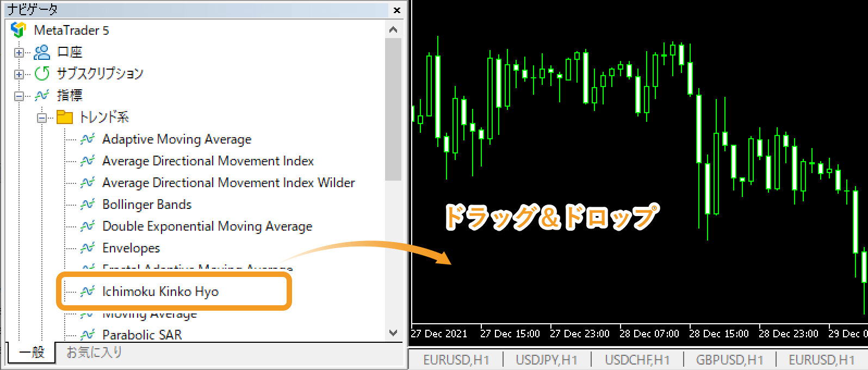Click the subscription refresh icon beside サブスクリプション
The height and width of the screenshot is (370, 868).
(42, 73)
